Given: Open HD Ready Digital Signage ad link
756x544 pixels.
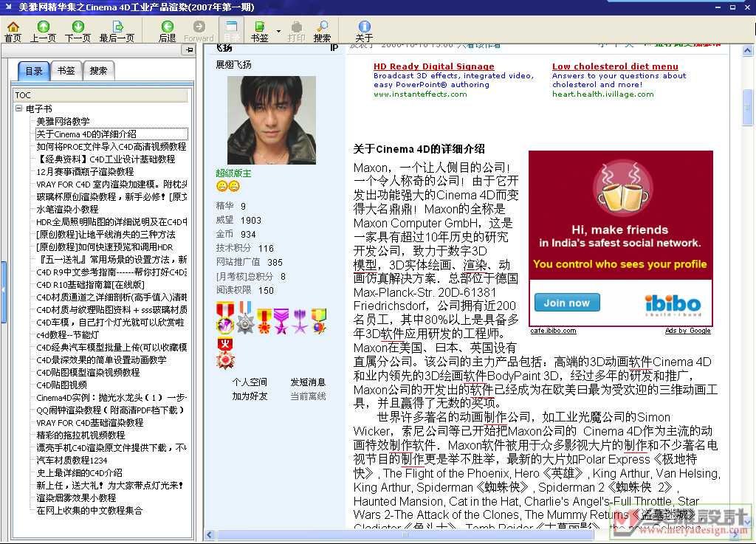Looking at the screenshot, I should click(x=434, y=66).
